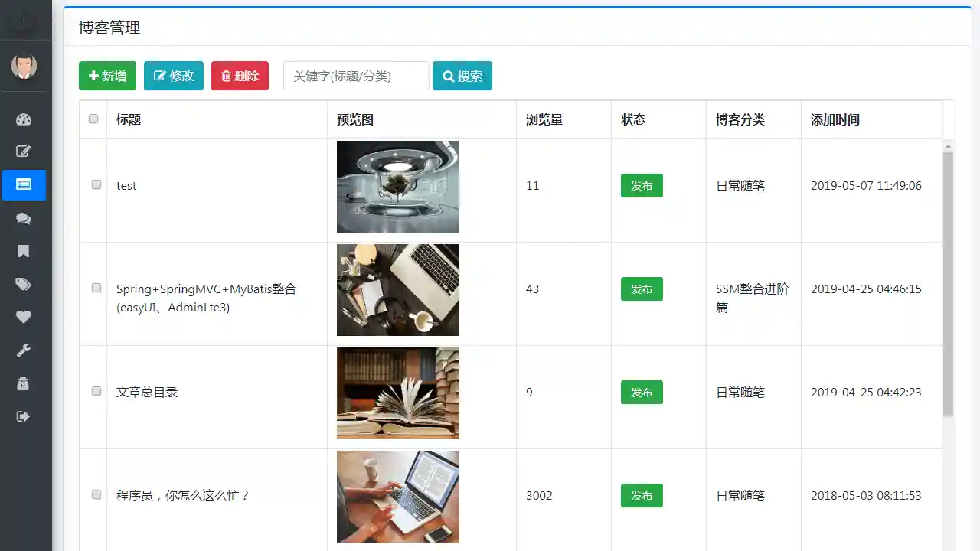
Task: Click the keyword search input field
Action: point(355,76)
